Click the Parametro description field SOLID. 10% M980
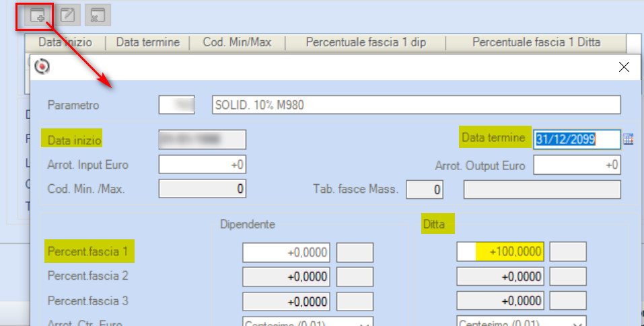The height and width of the screenshot is (326, 644). (416, 105)
